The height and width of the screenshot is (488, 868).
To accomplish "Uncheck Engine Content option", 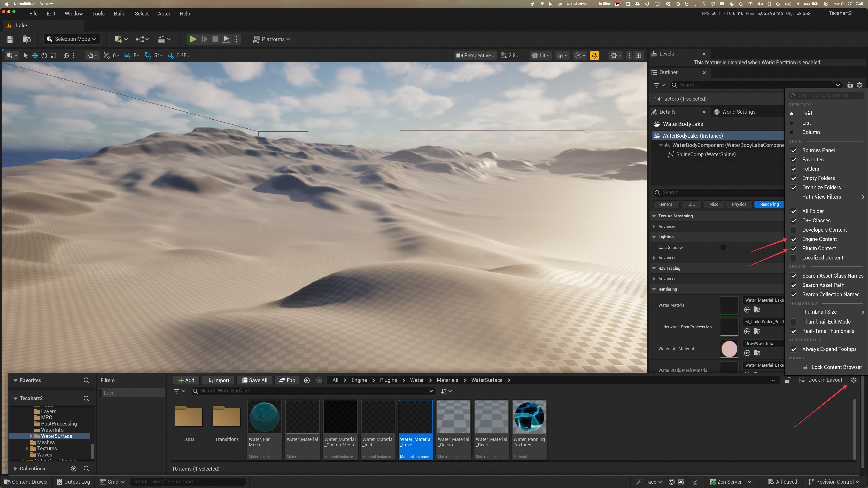I will pos(793,239).
